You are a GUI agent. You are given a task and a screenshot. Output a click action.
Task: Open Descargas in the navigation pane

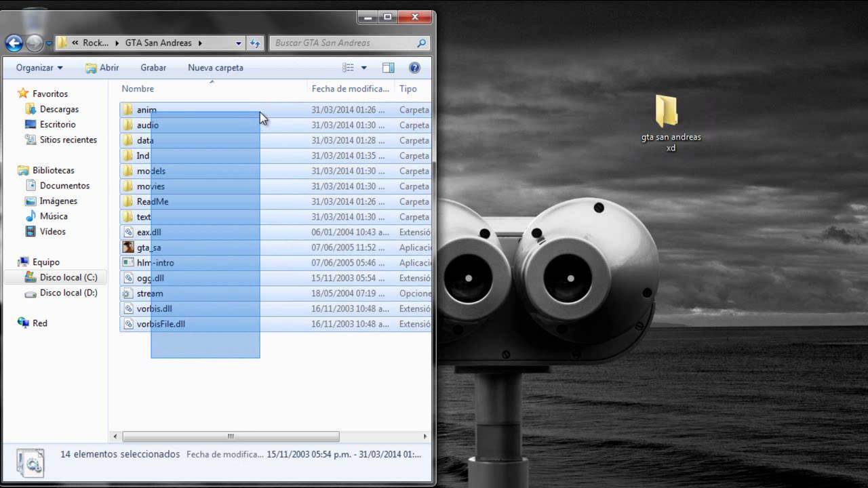point(59,109)
